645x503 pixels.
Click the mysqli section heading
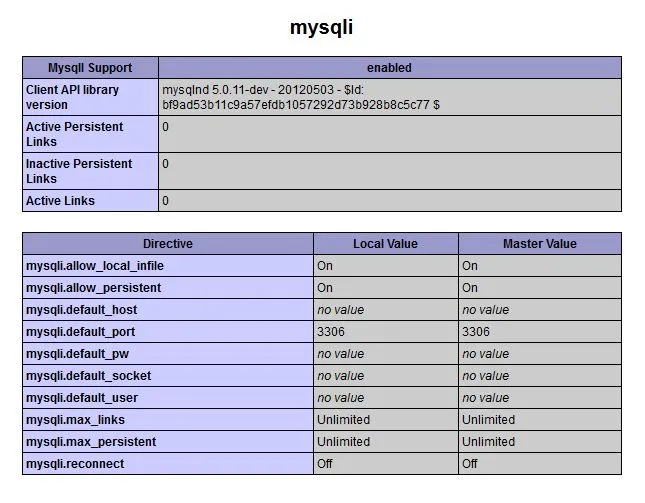321,27
